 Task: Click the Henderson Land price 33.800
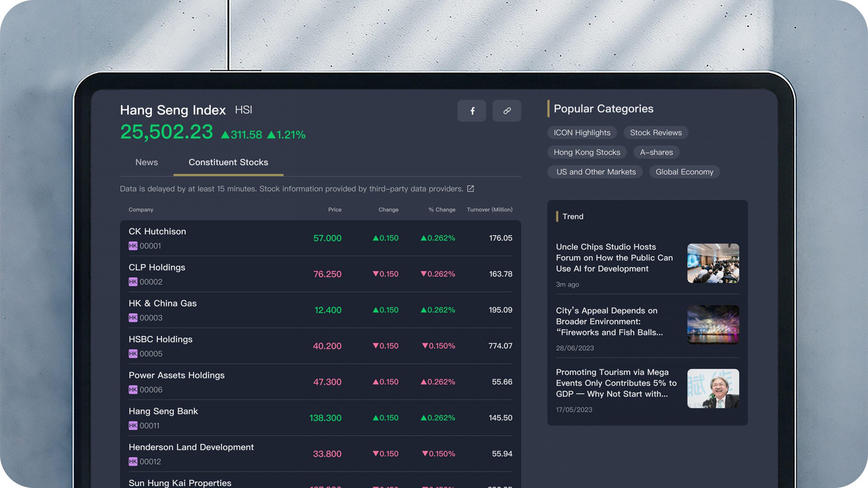pyautogui.click(x=327, y=454)
